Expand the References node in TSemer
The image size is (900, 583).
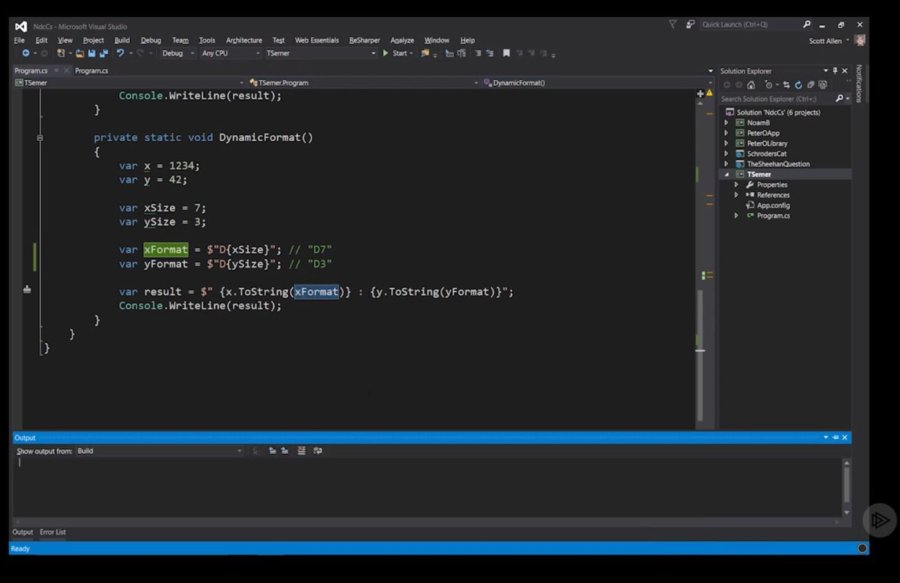coord(737,195)
